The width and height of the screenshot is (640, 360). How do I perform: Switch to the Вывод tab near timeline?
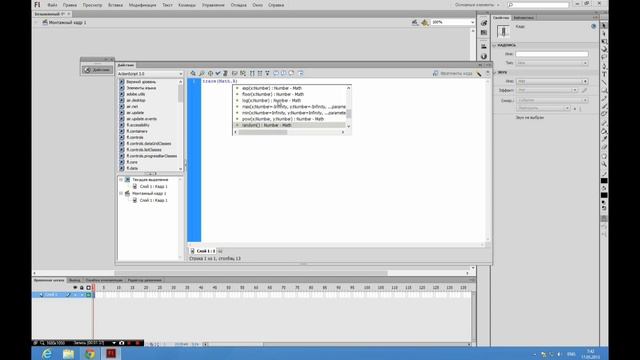click(75, 280)
